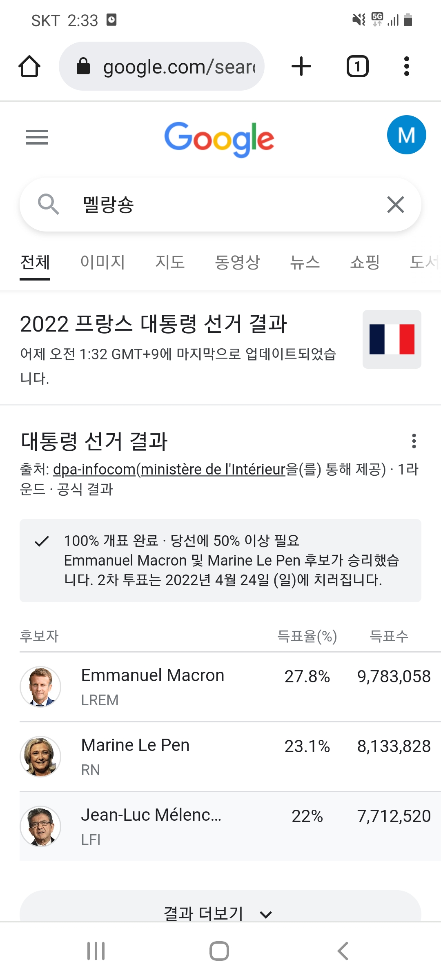Open the Google hamburger menu
Viewport: 441px width, 980px height.
tap(37, 137)
